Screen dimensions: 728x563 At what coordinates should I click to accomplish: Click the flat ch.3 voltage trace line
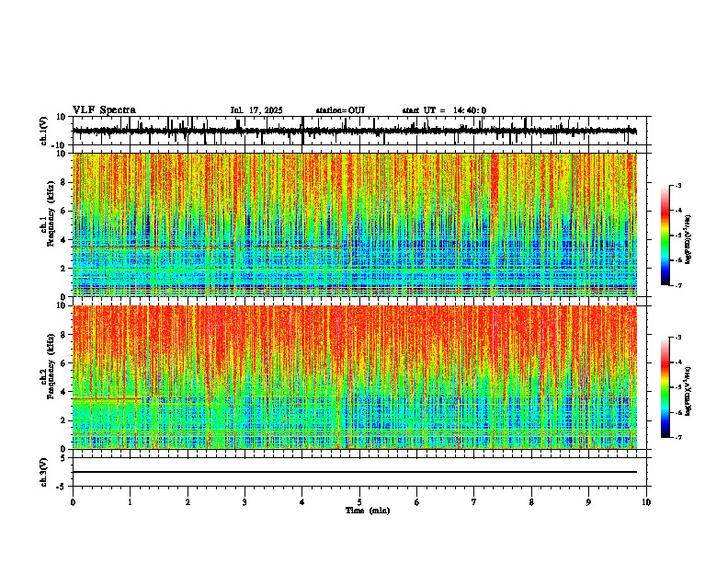[x=355, y=472]
